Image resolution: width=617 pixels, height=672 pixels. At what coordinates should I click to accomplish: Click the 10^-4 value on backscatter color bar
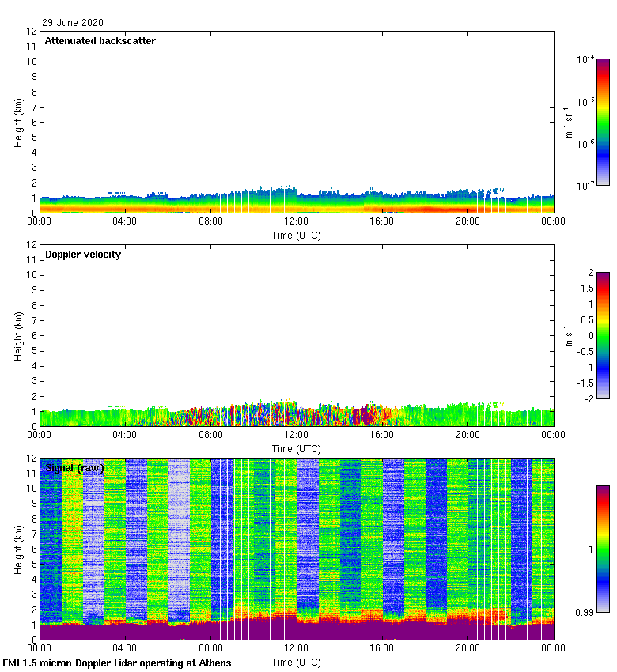(585, 60)
